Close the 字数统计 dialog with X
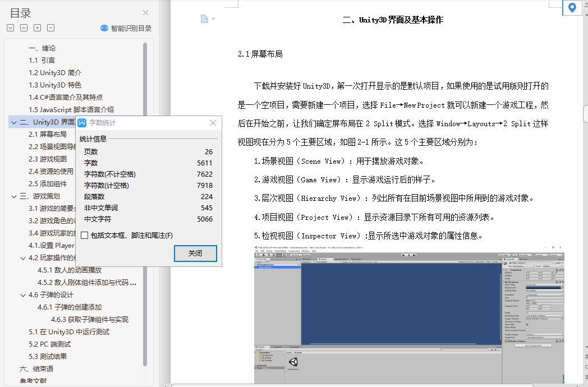 click(x=213, y=123)
